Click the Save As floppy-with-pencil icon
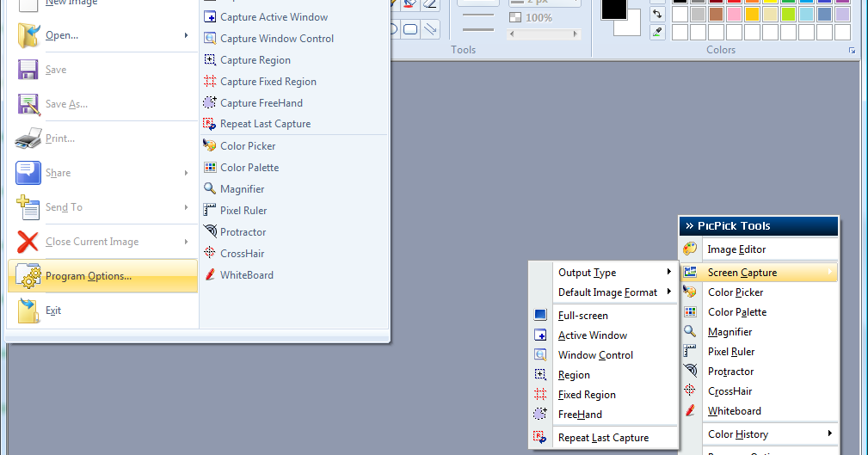Screen dimensions: 868x455 (28, 104)
